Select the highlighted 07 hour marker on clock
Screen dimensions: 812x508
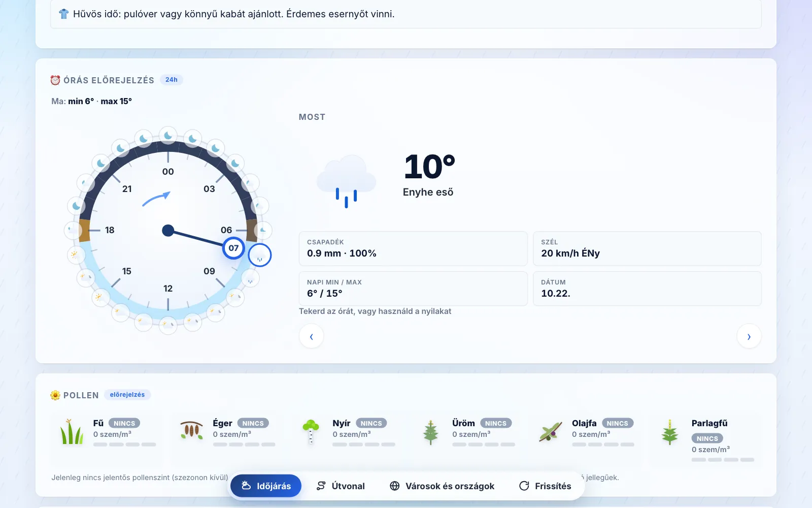point(233,248)
